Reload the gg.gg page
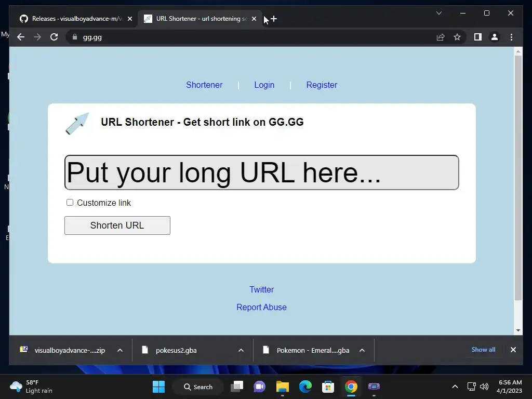The image size is (532, 399). click(x=54, y=37)
